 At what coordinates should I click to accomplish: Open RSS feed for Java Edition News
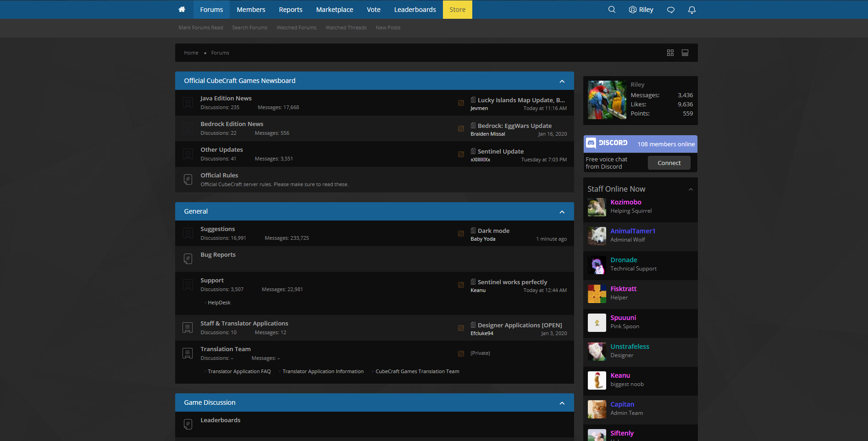pyautogui.click(x=461, y=103)
